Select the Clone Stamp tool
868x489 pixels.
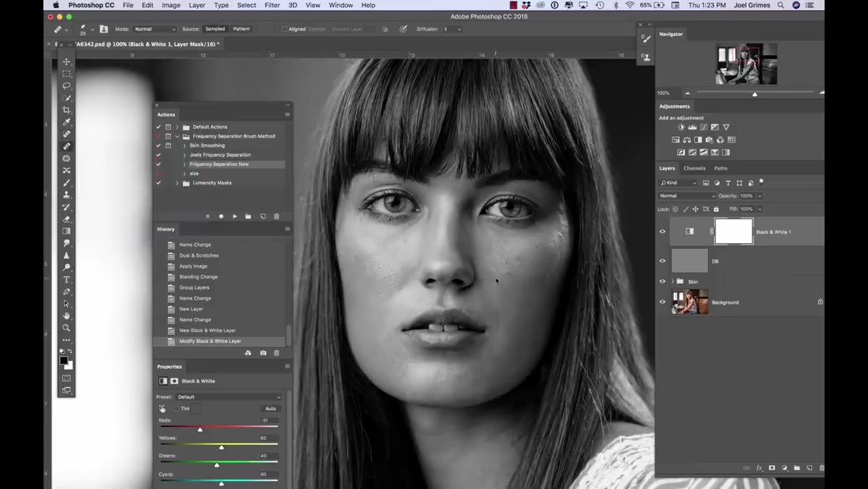tap(67, 195)
